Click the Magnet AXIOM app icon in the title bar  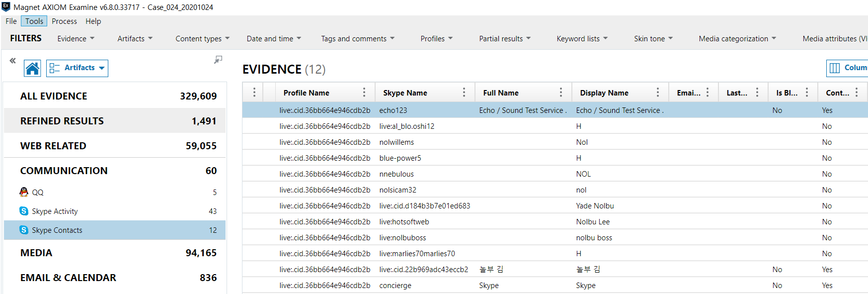click(6, 7)
